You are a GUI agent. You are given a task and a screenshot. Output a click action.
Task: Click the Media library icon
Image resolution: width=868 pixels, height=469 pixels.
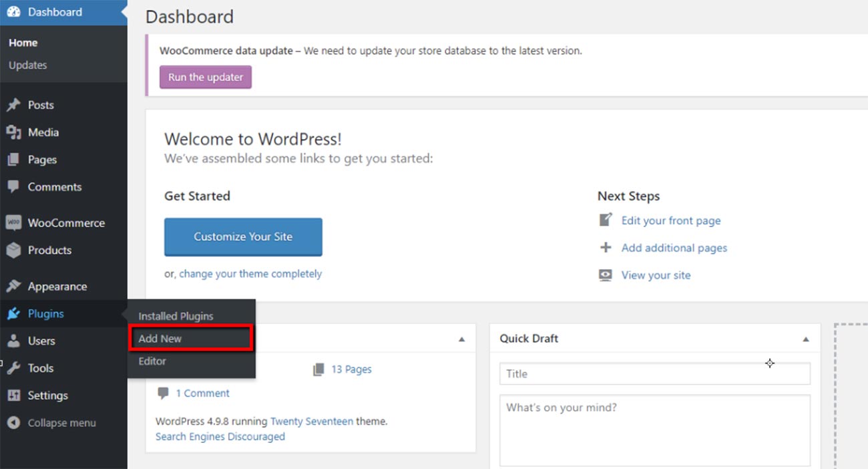coord(13,132)
